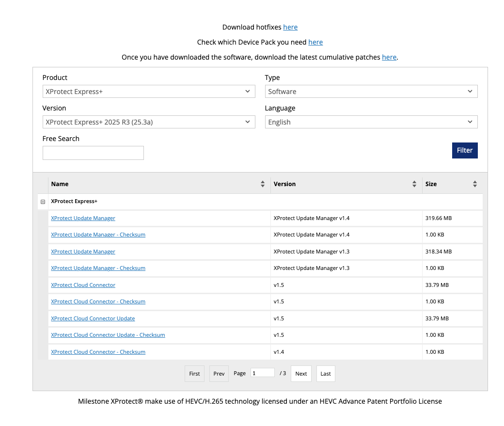The image size is (504, 426).
Task: Go to the First page
Action: coord(194,374)
